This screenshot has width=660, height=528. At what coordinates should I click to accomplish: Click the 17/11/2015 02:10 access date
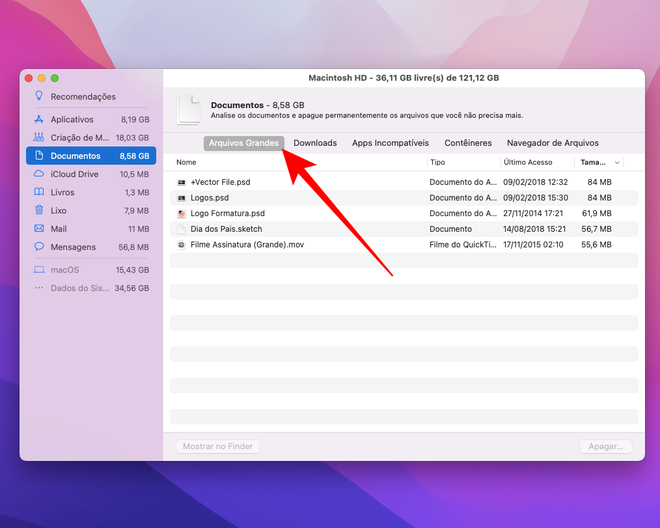[533, 245]
